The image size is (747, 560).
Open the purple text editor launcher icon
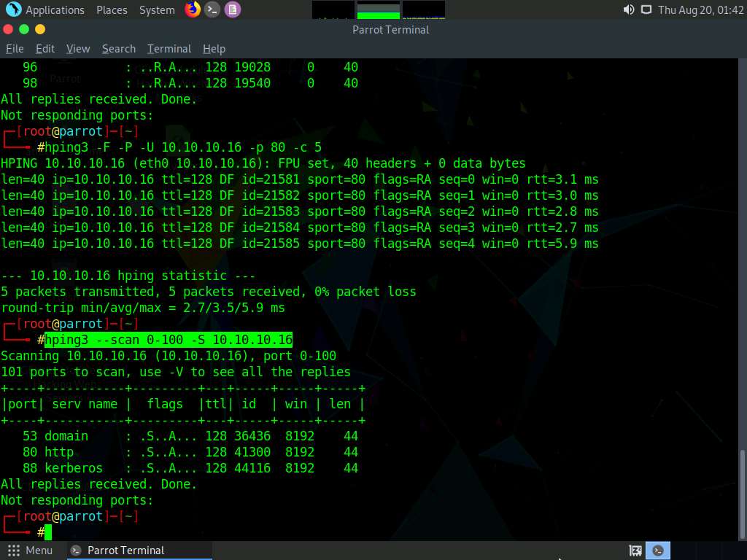coord(233,9)
